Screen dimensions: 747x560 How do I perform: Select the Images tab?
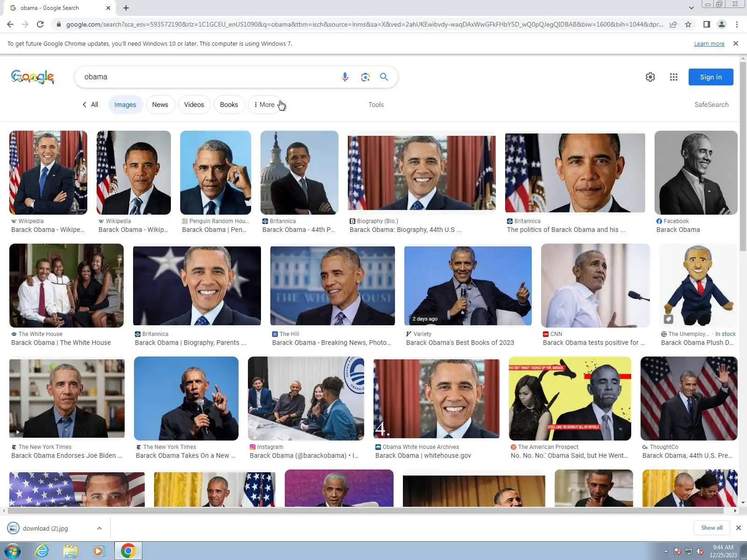coord(125,105)
